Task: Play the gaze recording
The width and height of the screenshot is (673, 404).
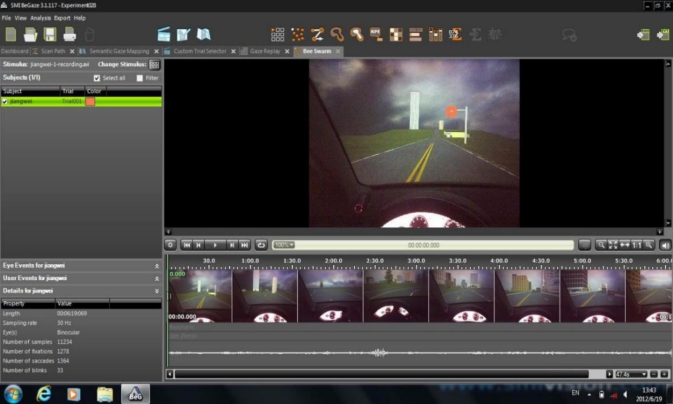Action: pyautogui.click(x=215, y=245)
